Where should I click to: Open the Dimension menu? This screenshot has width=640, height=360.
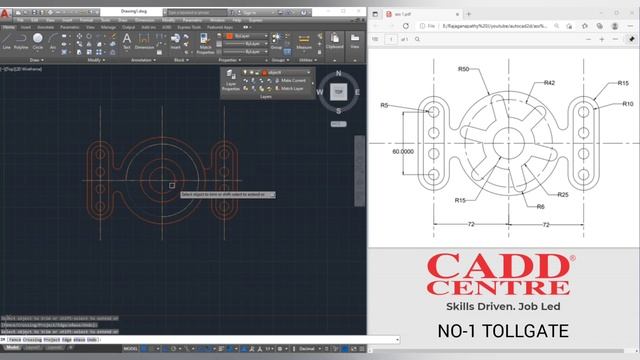click(144, 20)
